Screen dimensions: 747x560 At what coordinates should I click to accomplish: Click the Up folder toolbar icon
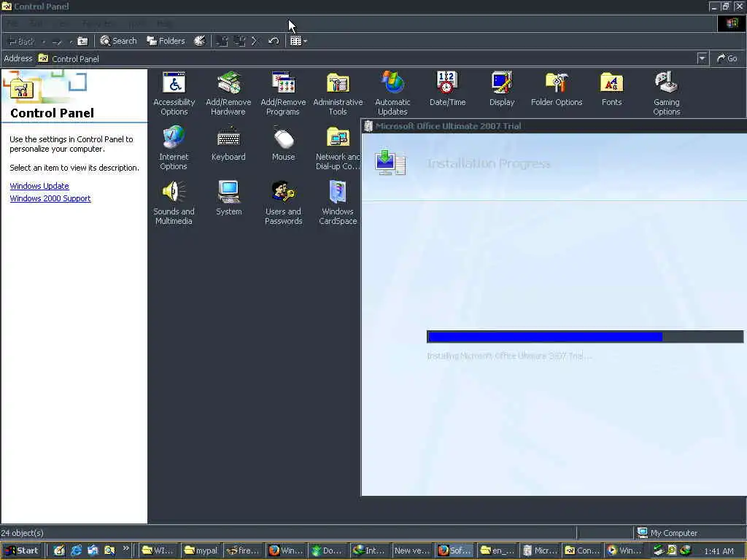tap(82, 42)
